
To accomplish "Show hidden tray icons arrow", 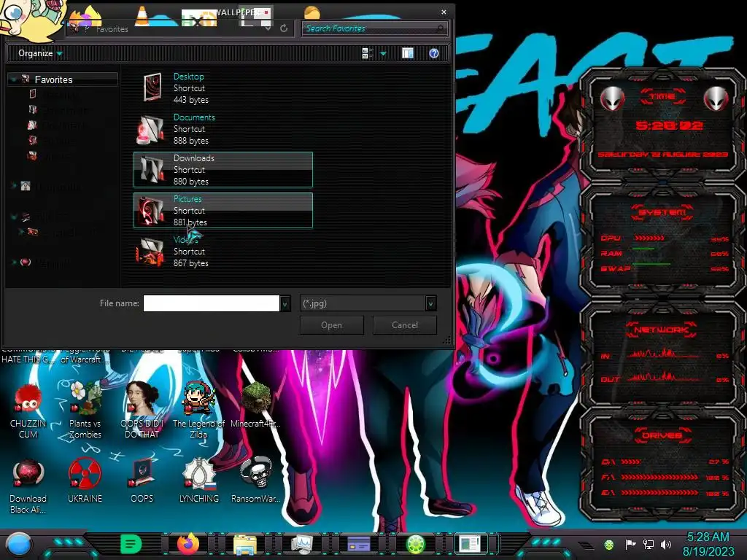I will coord(586,544).
